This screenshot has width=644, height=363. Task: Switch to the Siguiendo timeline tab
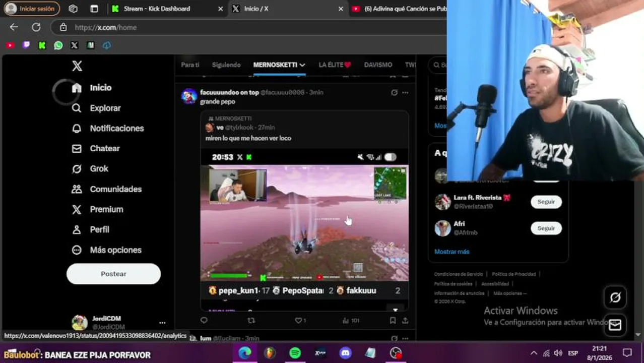226,65
